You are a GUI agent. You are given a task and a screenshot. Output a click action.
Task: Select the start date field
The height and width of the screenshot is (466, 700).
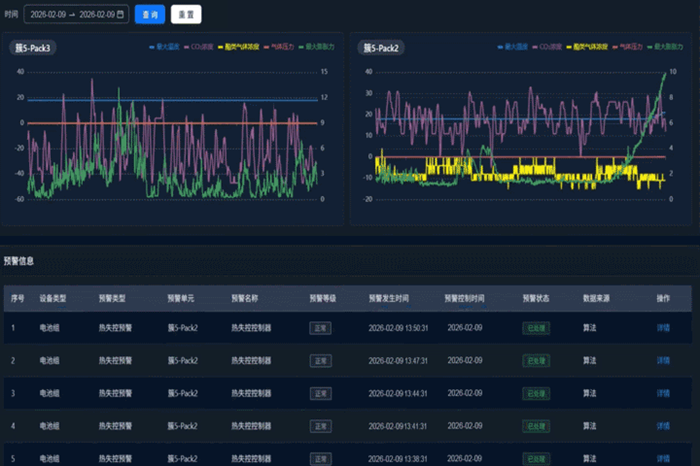48,15
